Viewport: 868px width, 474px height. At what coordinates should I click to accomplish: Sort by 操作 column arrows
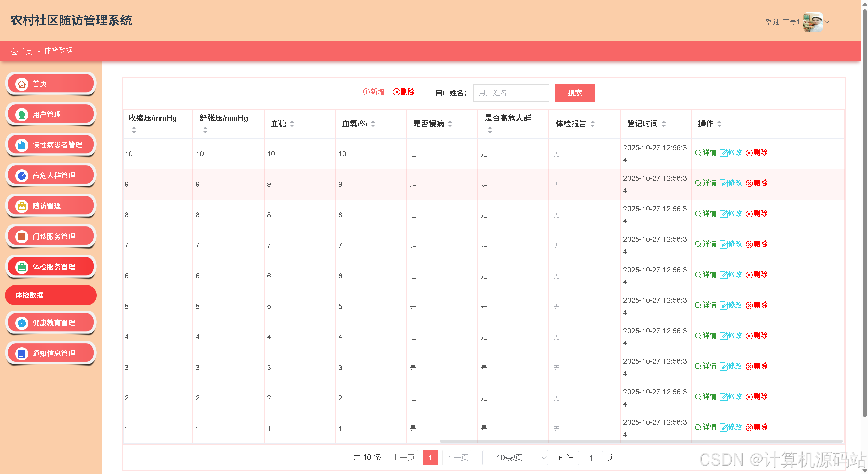[719, 124]
